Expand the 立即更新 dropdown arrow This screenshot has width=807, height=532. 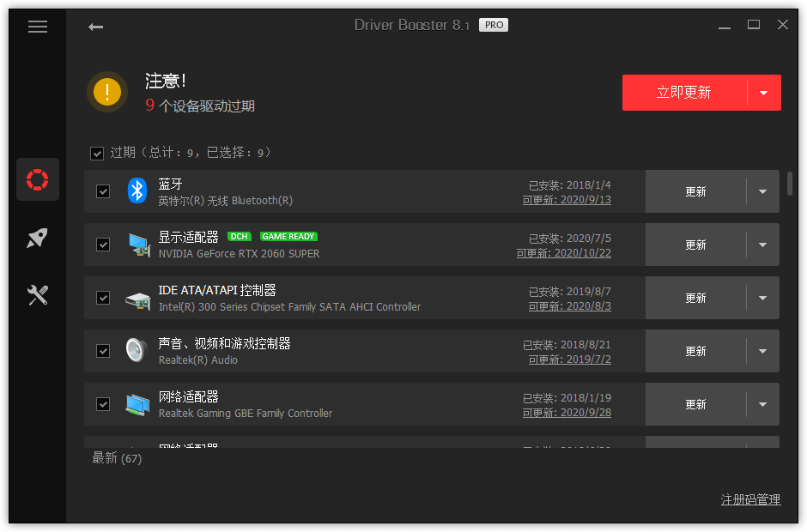pyautogui.click(x=764, y=93)
